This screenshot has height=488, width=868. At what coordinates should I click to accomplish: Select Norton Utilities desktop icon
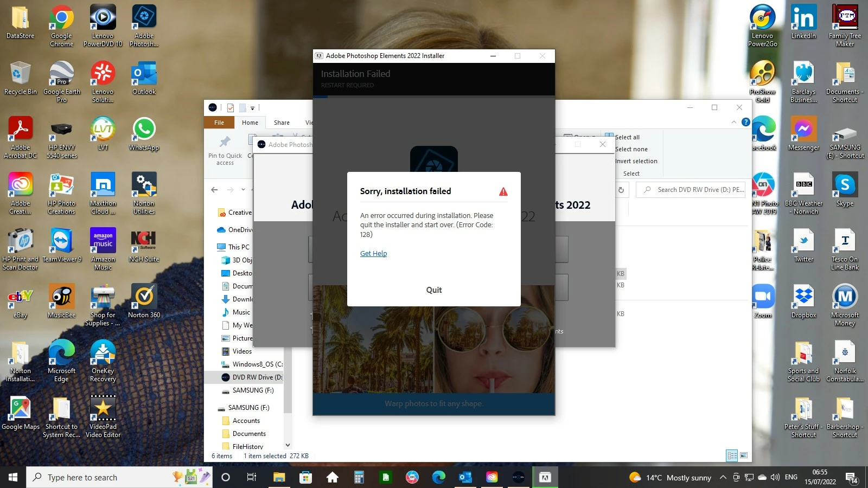(144, 194)
